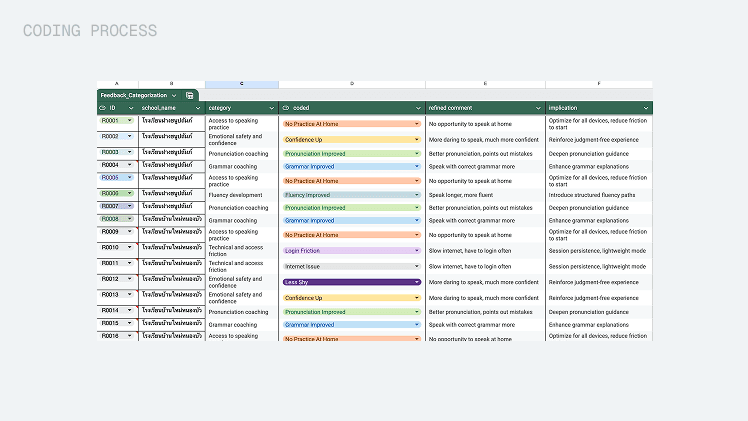Screen dimensions: 748x421
Task: Click the ID column type icon
Action: click(x=102, y=108)
